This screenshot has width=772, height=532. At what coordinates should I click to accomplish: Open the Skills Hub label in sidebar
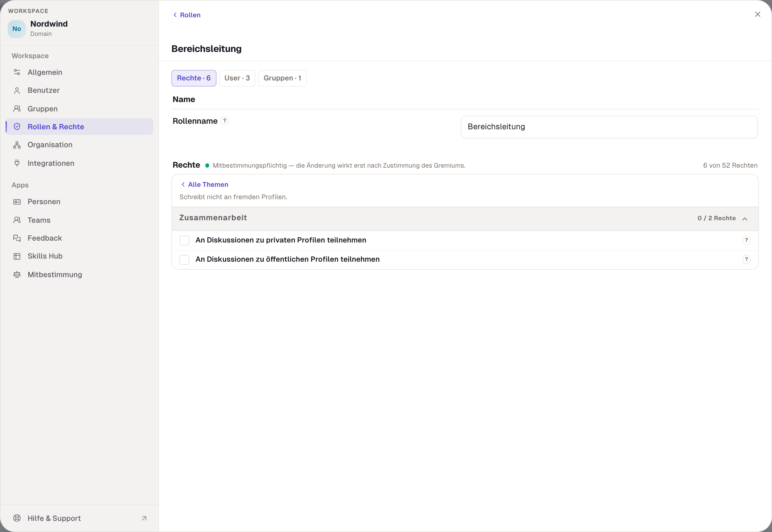(x=45, y=256)
